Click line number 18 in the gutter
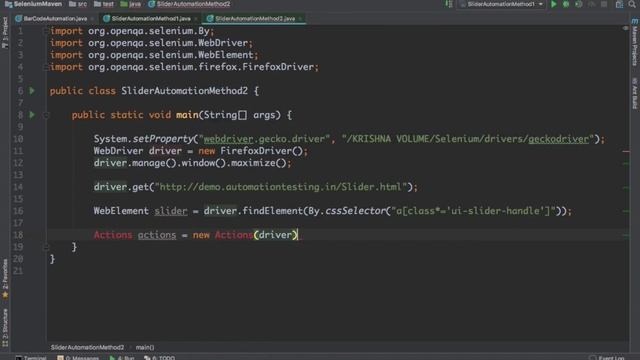 (x=18, y=235)
